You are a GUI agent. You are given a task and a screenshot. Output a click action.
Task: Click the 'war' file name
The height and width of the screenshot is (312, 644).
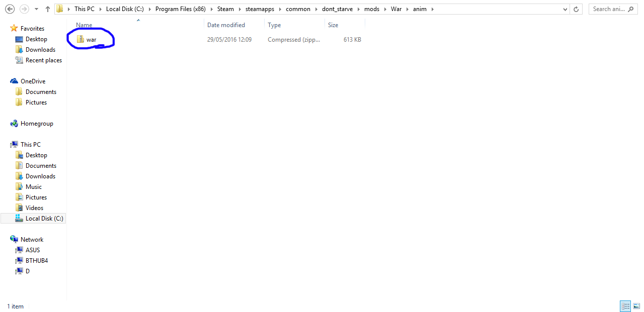[x=91, y=40]
